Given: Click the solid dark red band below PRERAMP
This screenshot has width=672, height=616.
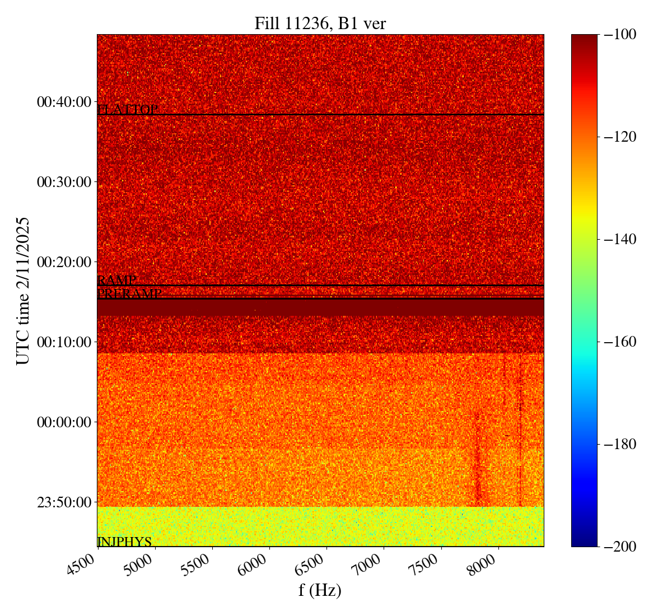Looking at the screenshot, I should coord(320,307).
